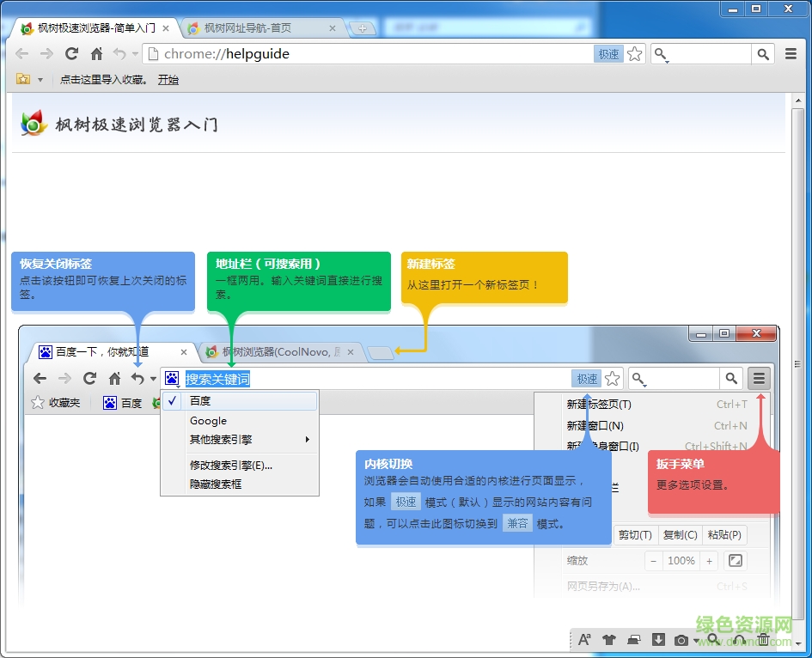Expand 其他搜索引擎 submenu
Image resolution: width=812 pixels, height=658 pixels.
pos(223,439)
